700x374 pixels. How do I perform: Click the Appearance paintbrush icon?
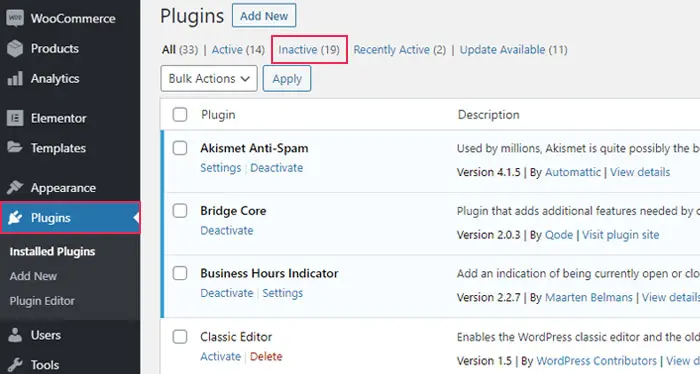click(x=15, y=187)
